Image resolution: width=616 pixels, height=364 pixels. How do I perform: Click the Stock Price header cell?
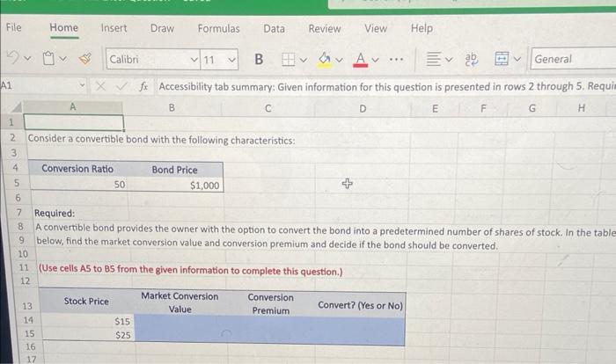[x=86, y=302]
